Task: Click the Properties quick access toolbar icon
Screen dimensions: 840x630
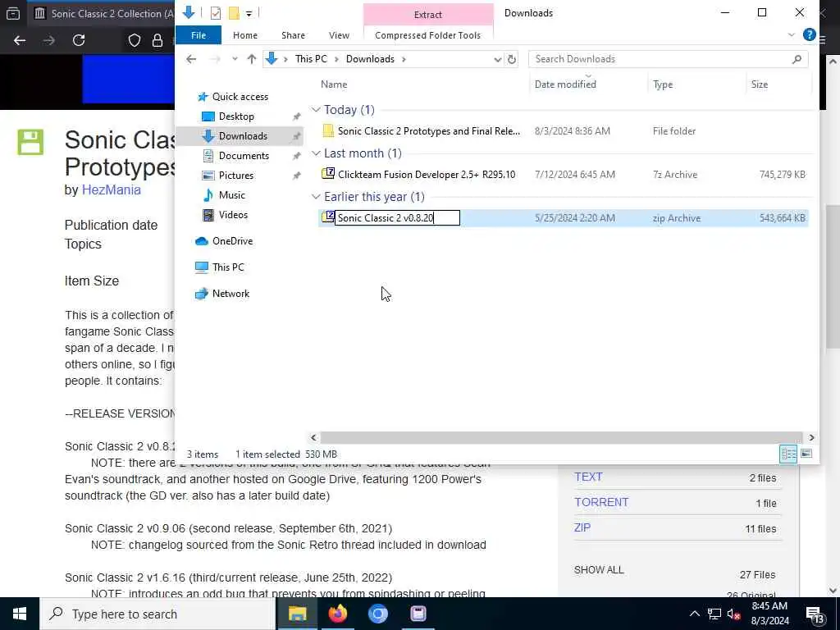Action: click(x=216, y=13)
